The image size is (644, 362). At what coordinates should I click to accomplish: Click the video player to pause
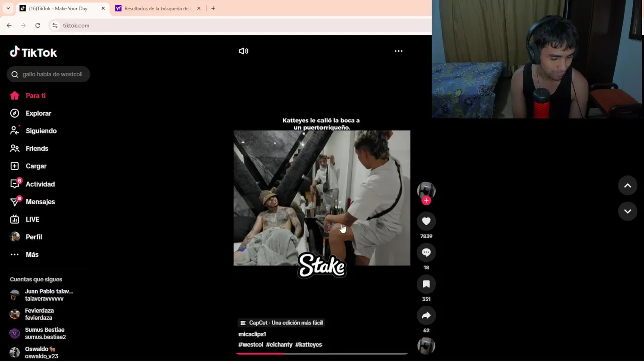coord(322,198)
